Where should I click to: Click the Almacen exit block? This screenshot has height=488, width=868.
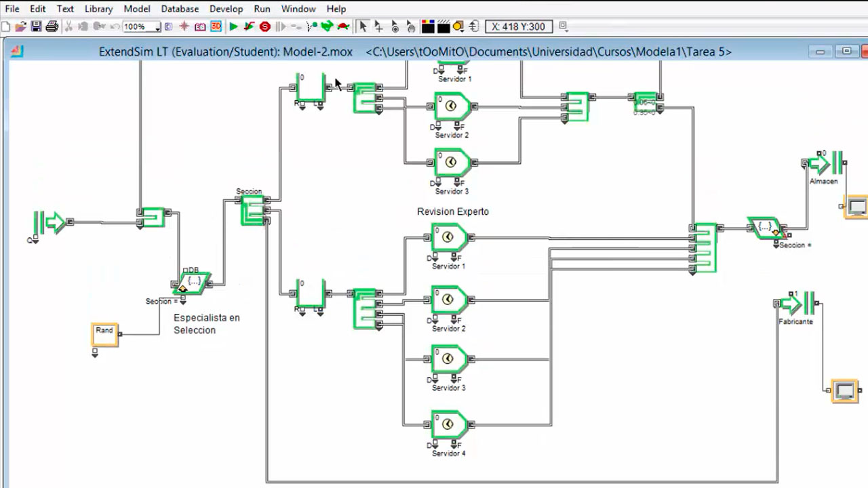[x=825, y=163]
